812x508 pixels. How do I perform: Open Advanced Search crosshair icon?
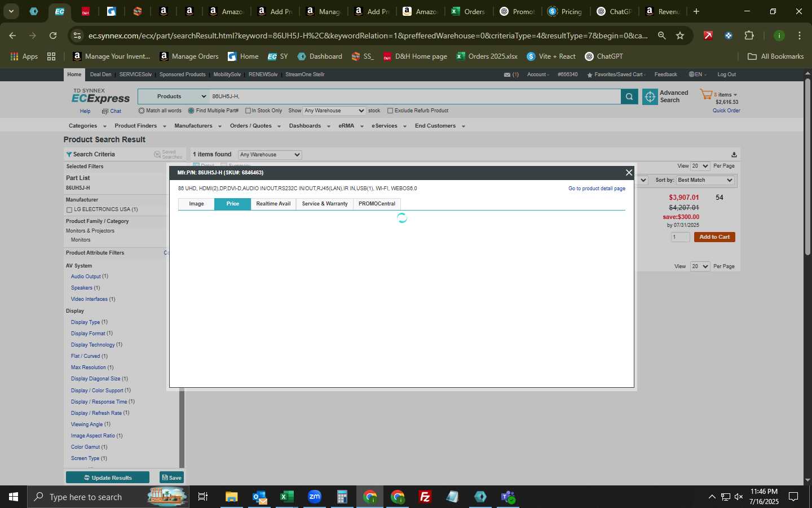pyautogui.click(x=650, y=97)
